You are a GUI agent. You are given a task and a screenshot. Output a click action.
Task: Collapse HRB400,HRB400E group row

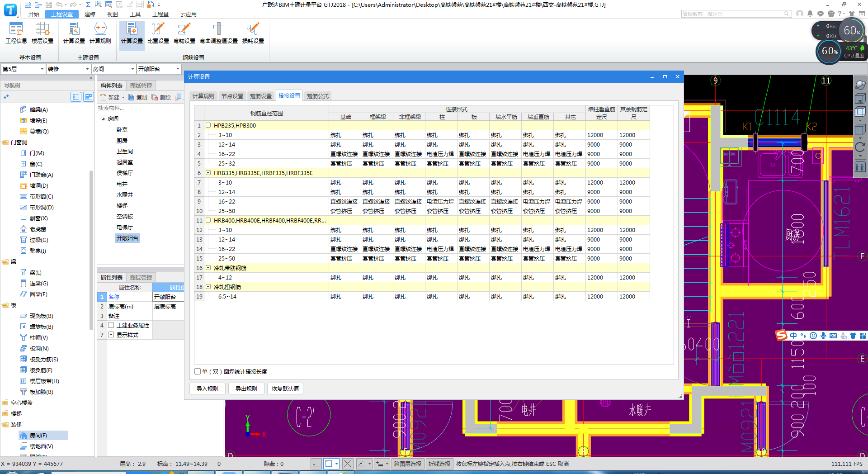tap(208, 220)
